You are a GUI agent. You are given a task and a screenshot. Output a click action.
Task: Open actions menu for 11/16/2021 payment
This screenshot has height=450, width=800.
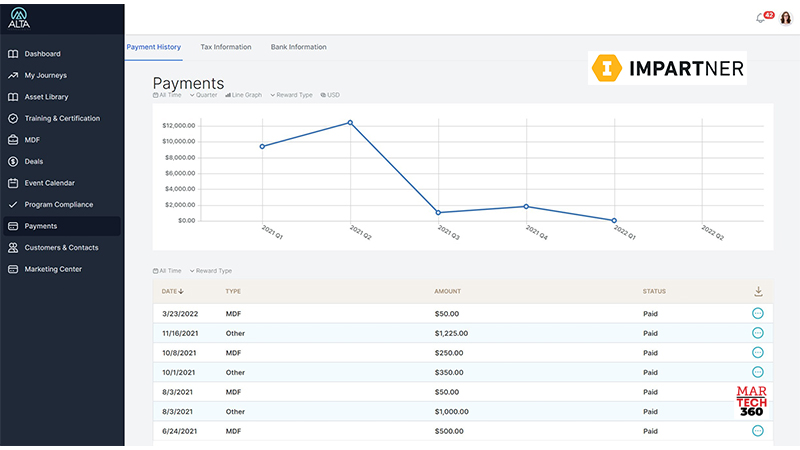(x=758, y=333)
